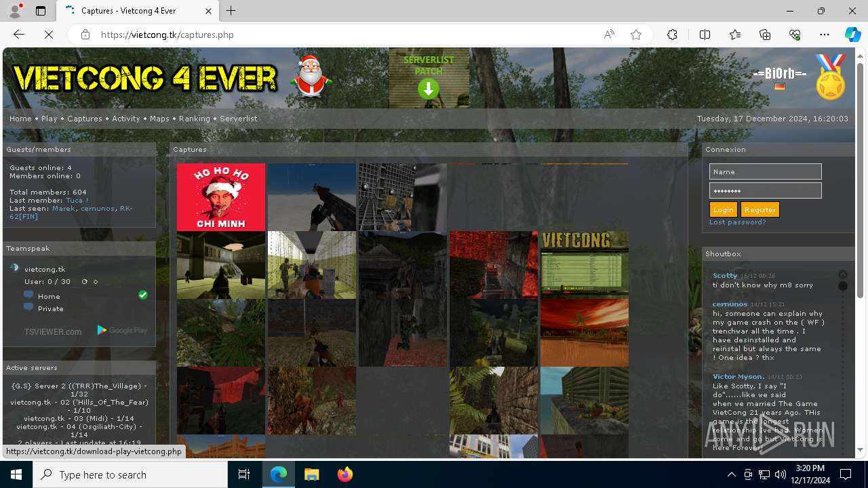Open the tab actions menu
This screenshot has width=868, height=488.
tap(41, 11)
